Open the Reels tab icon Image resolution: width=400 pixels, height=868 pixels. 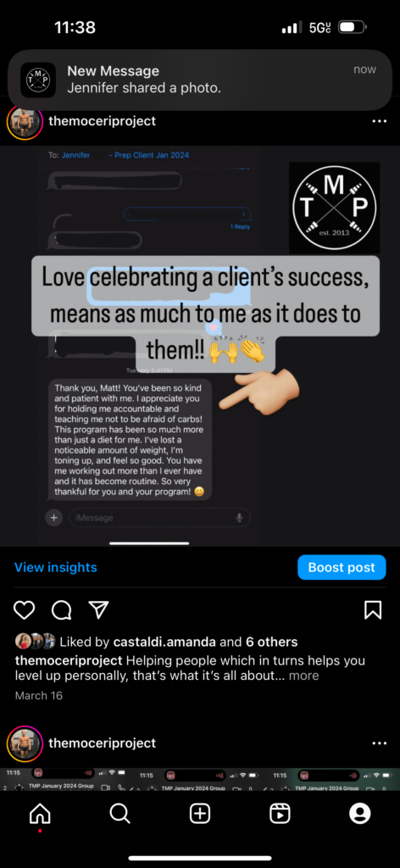(280, 813)
